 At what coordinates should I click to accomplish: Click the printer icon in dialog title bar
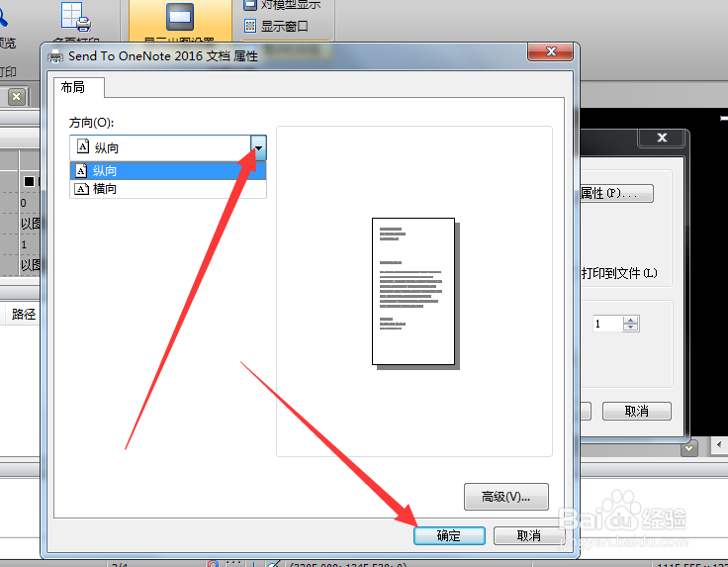(x=55, y=56)
